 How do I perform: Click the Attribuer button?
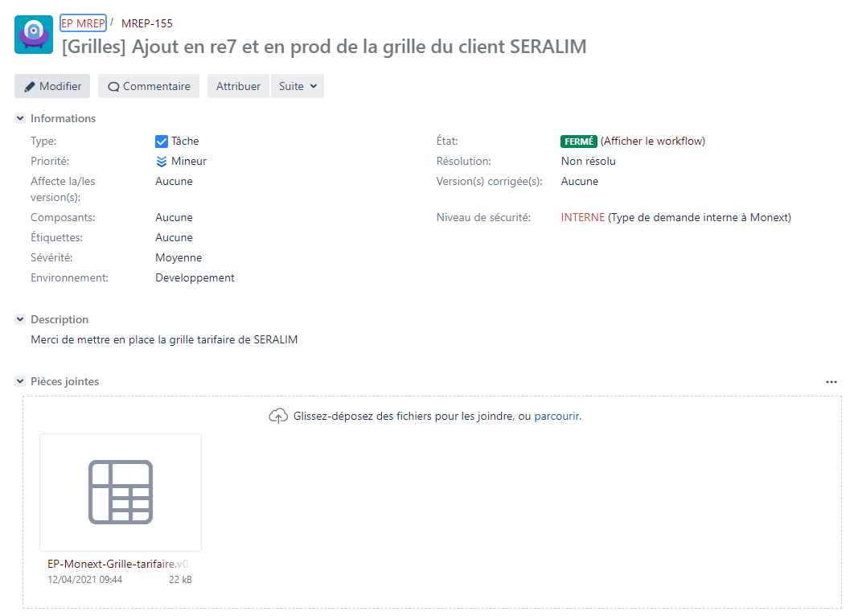click(x=238, y=87)
